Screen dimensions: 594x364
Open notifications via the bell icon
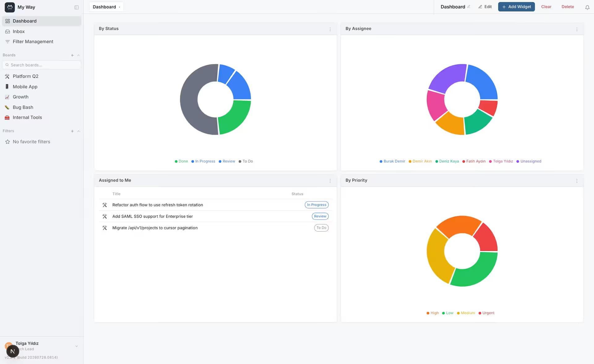pyautogui.click(x=587, y=7)
